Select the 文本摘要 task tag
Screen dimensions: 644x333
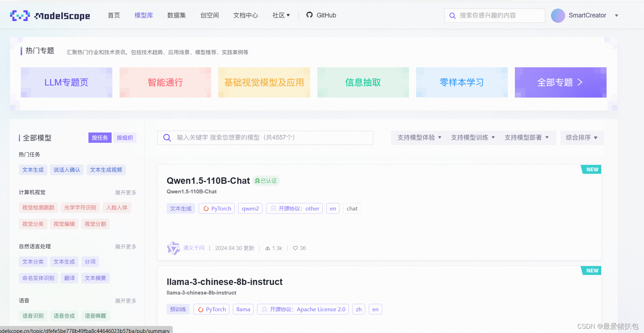pyautogui.click(x=96, y=278)
